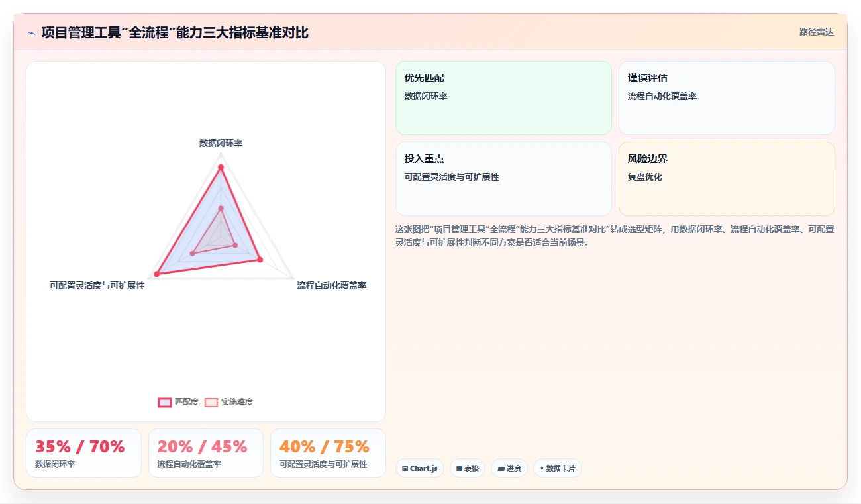
Task: Click the 复盘优化 text in the 风险边界 card
Action: point(645,177)
